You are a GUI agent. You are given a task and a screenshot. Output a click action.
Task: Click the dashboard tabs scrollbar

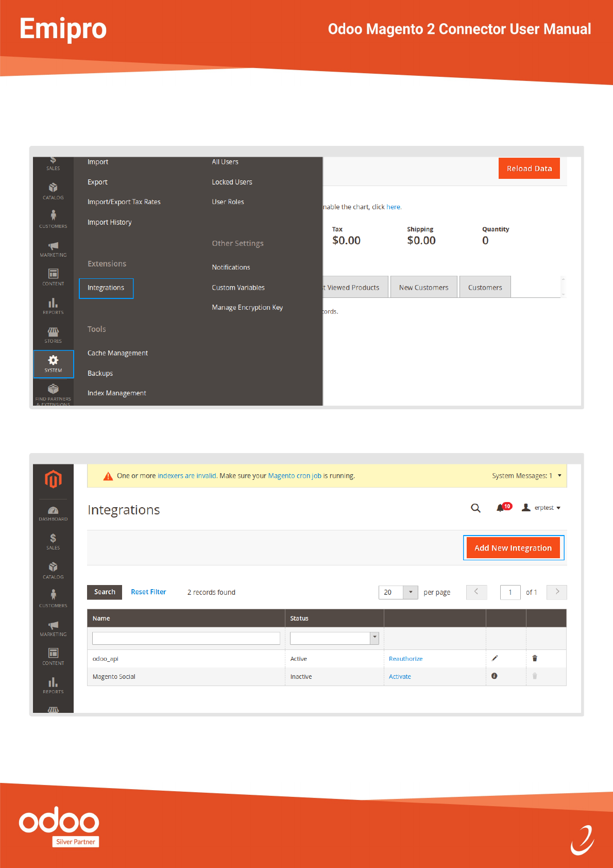point(563,287)
